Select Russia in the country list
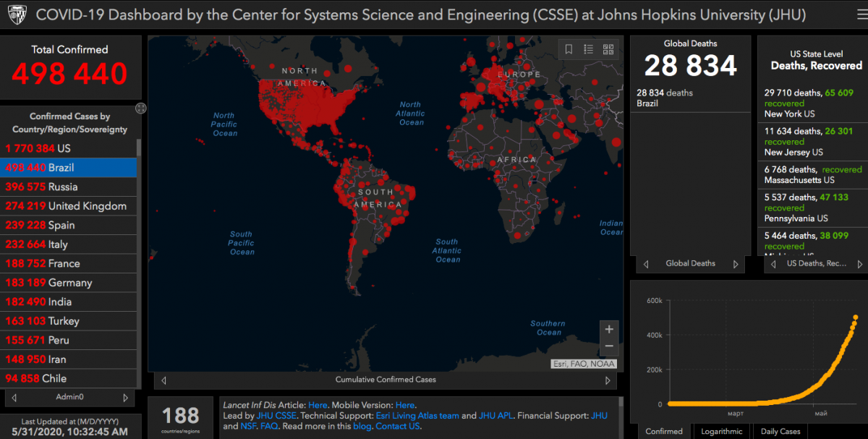 (x=68, y=187)
